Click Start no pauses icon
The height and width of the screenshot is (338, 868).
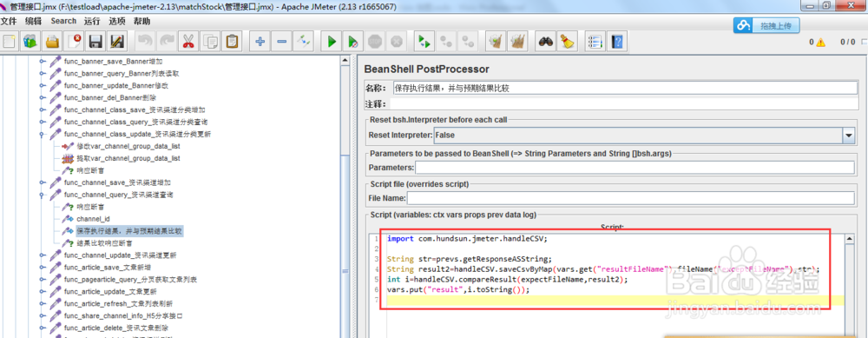point(353,42)
